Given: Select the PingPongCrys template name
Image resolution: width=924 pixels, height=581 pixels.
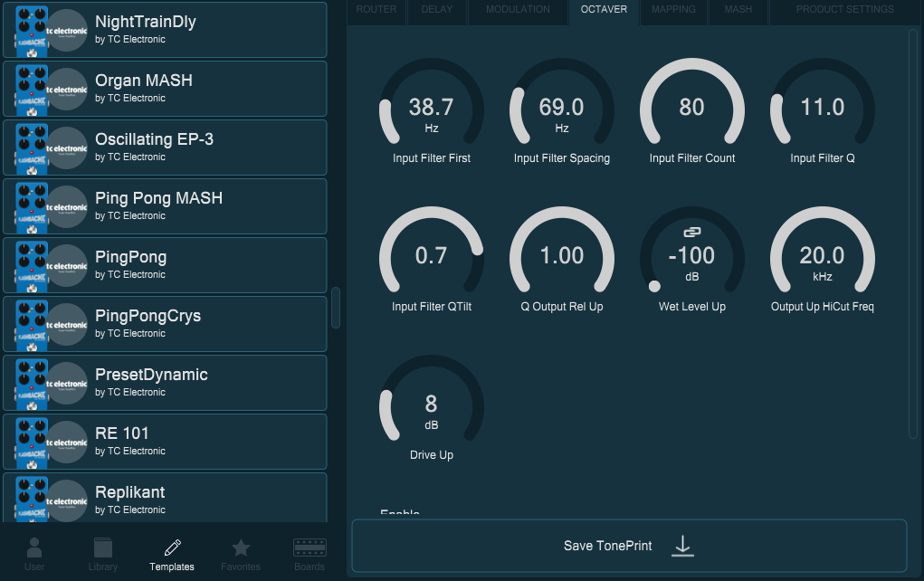Looking at the screenshot, I should (x=148, y=316).
